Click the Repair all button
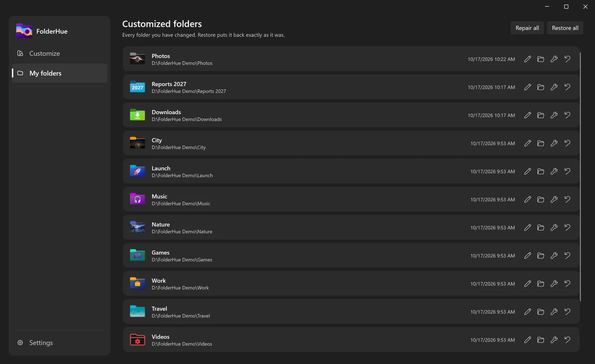Image resolution: width=595 pixels, height=364 pixels. 527,28
